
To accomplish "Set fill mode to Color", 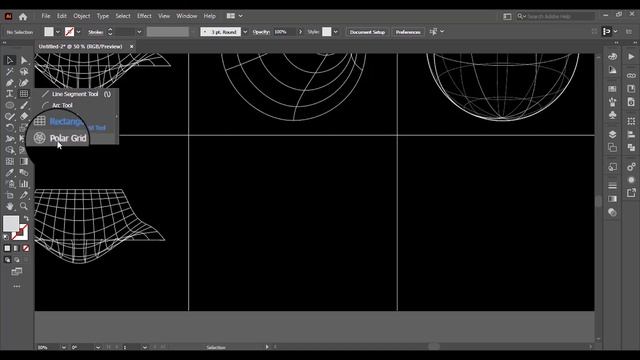I will (7, 248).
